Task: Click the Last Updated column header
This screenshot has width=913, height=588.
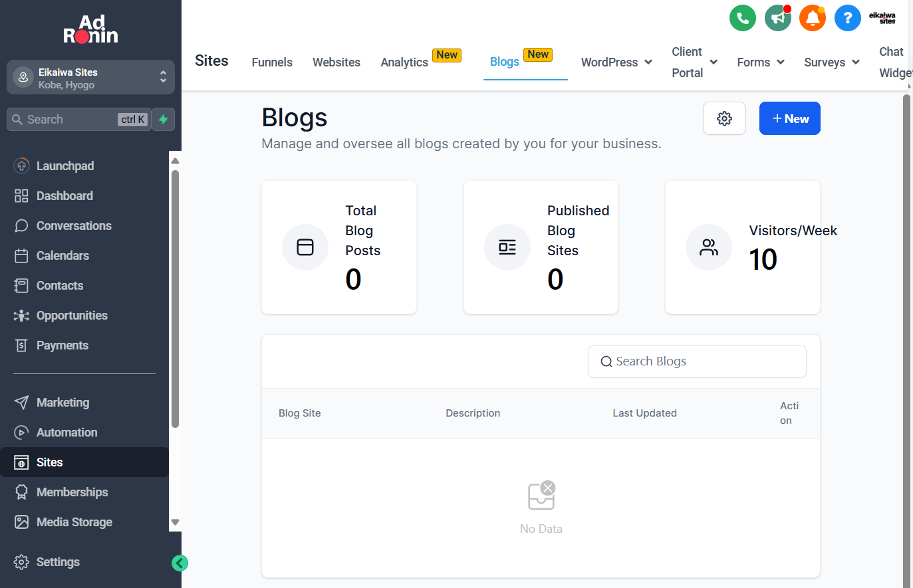Action: [644, 413]
